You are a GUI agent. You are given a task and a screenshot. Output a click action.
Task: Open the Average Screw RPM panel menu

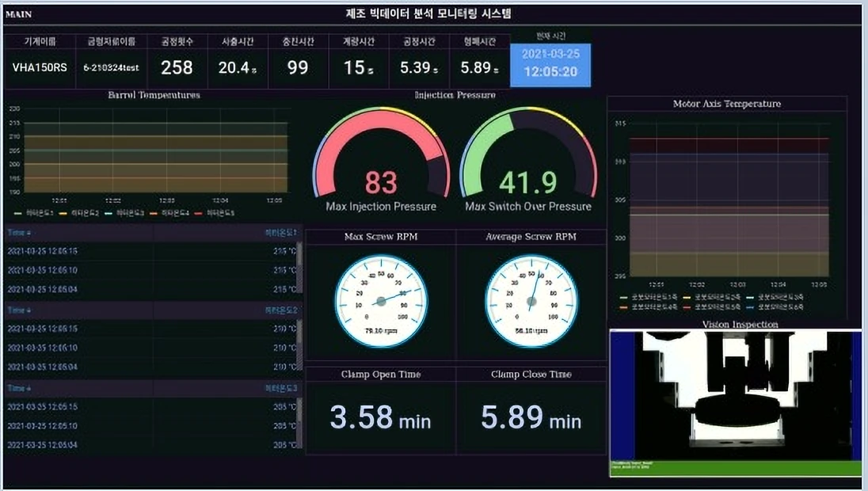coord(531,236)
